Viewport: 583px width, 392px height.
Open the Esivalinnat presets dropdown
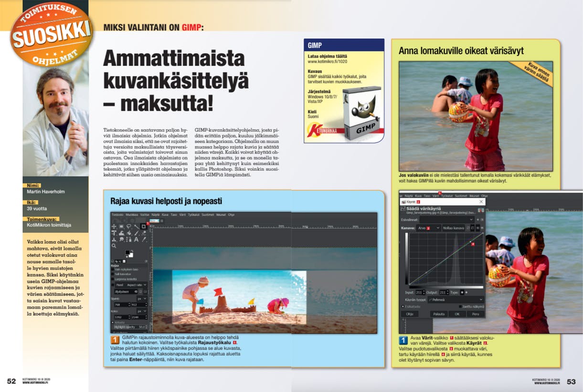[447, 219]
